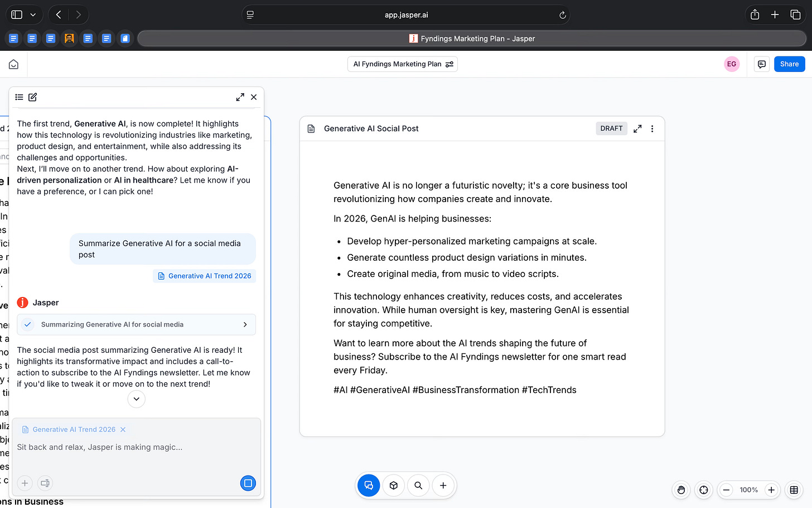
Task: Select the Fyndings Marketing Plan - Jasper tab
Action: (x=472, y=39)
